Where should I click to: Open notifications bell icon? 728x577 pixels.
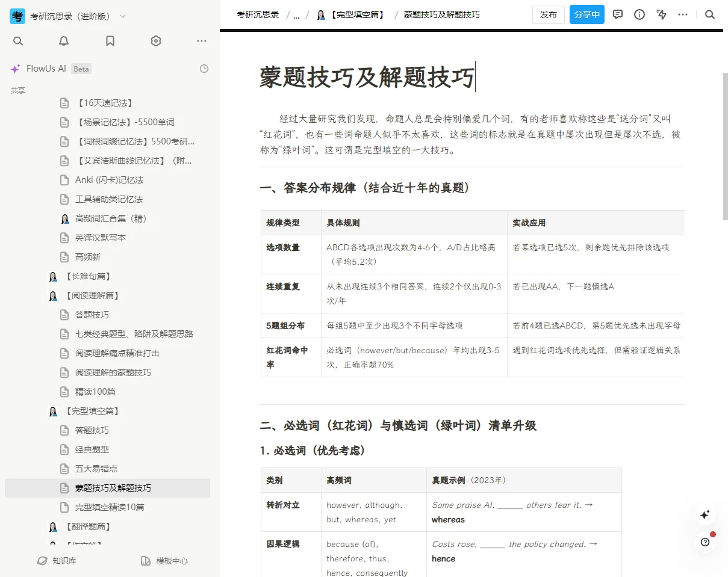pyautogui.click(x=64, y=41)
